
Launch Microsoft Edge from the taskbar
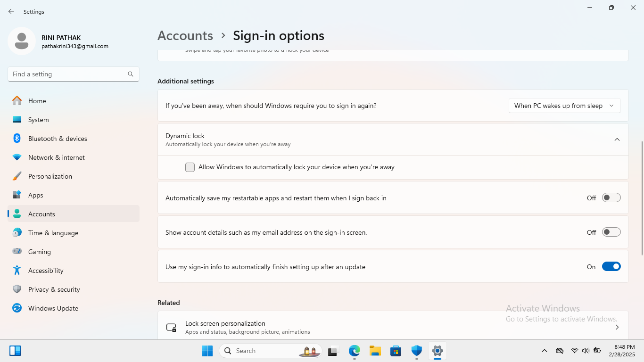(x=355, y=351)
